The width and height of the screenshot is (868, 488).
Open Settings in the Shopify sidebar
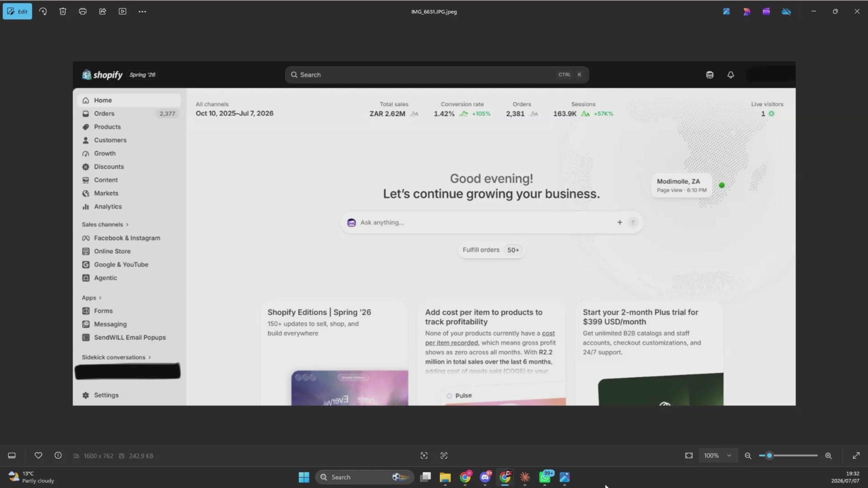click(x=129, y=395)
